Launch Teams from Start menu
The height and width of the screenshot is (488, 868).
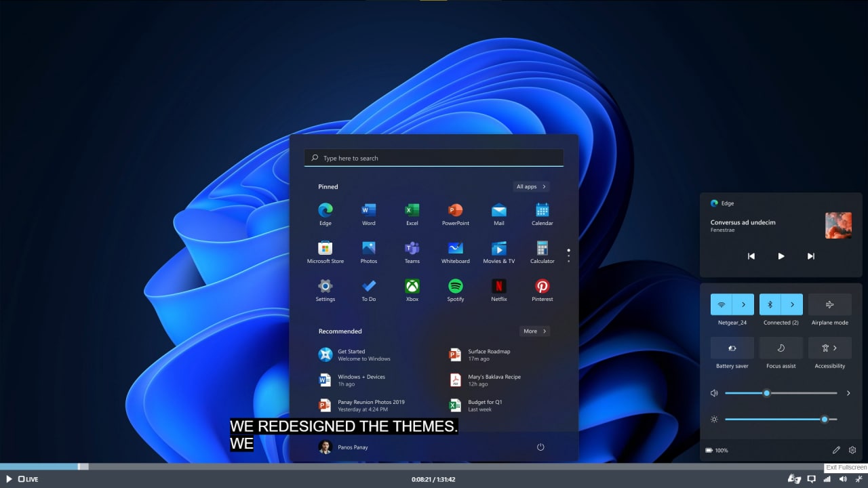tap(412, 252)
